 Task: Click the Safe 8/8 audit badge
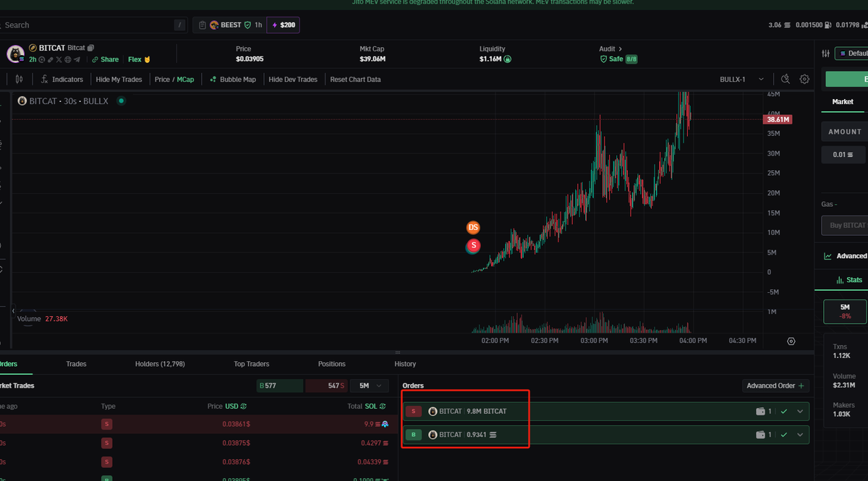[618, 59]
